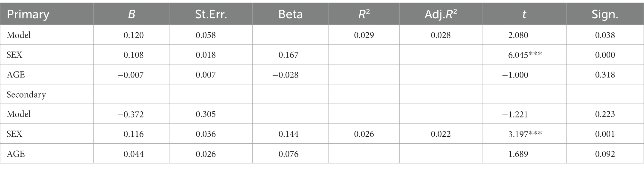Select the 0.029 R² cell
Viewport: 644px width, 169px height.
[364, 35]
